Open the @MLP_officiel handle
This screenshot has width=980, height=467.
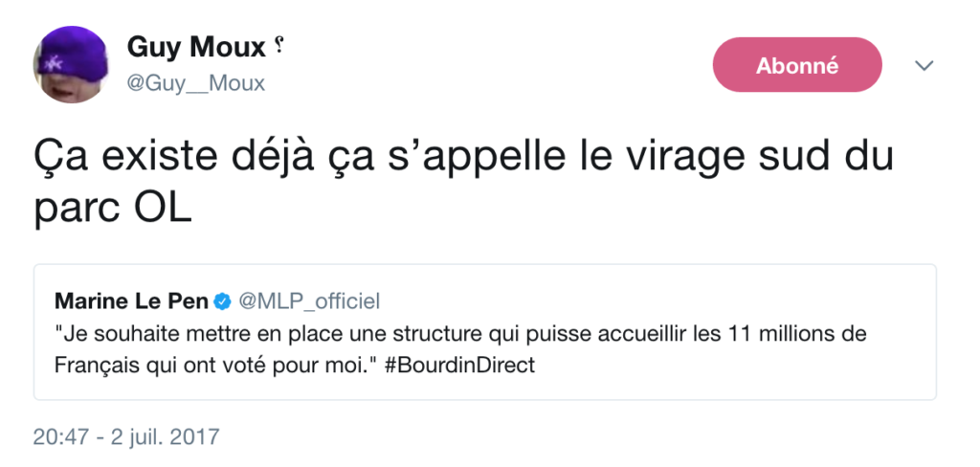point(308,301)
